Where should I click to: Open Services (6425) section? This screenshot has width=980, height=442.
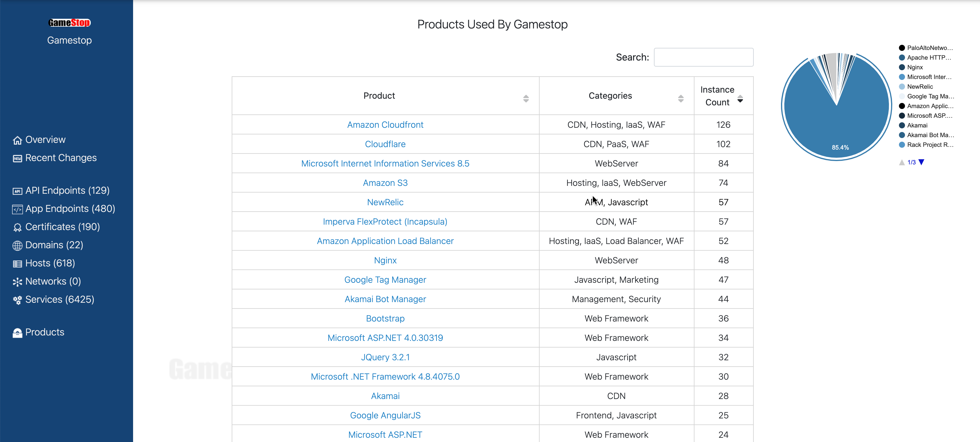(60, 300)
